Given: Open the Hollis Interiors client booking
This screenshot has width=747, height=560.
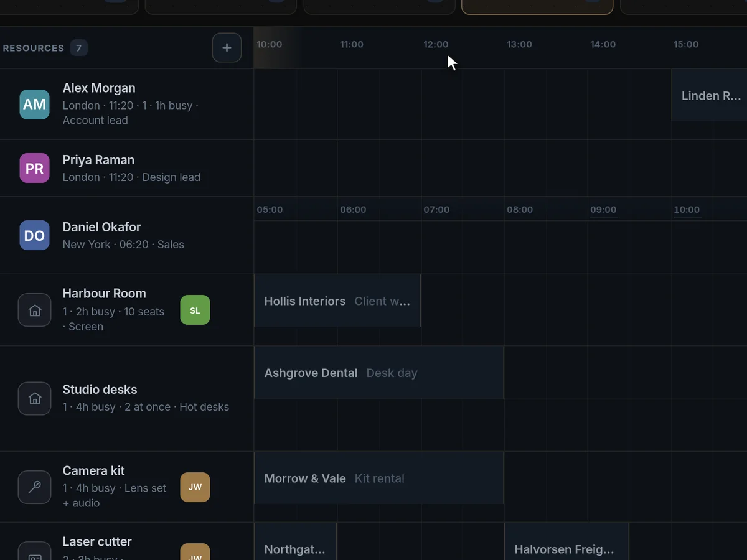Looking at the screenshot, I should pyautogui.click(x=337, y=301).
